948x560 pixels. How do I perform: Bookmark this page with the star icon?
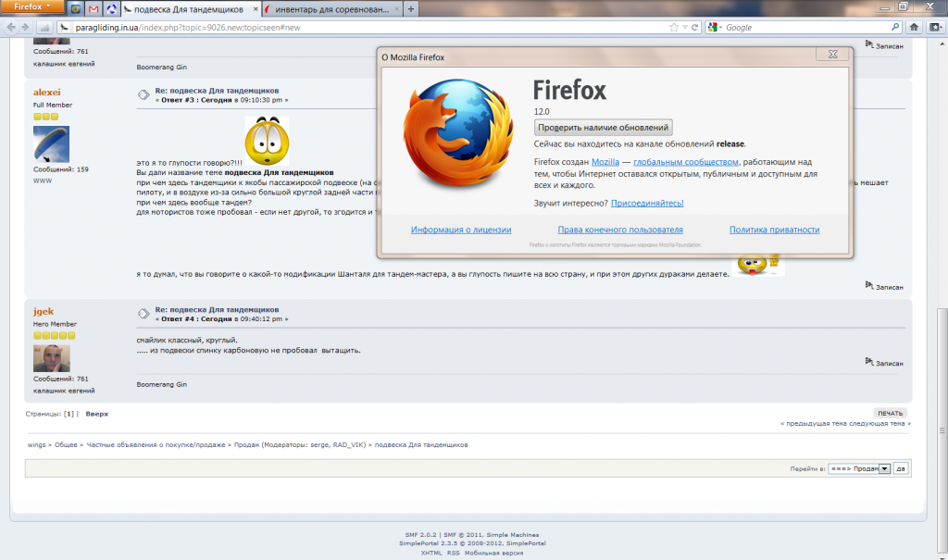pyautogui.click(x=672, y=28)
